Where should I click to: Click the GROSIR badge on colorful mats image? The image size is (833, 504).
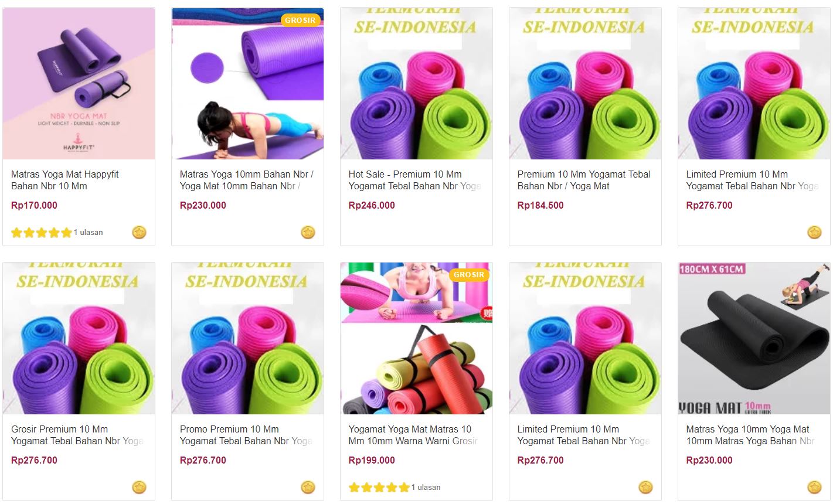(x=469, y=274)
